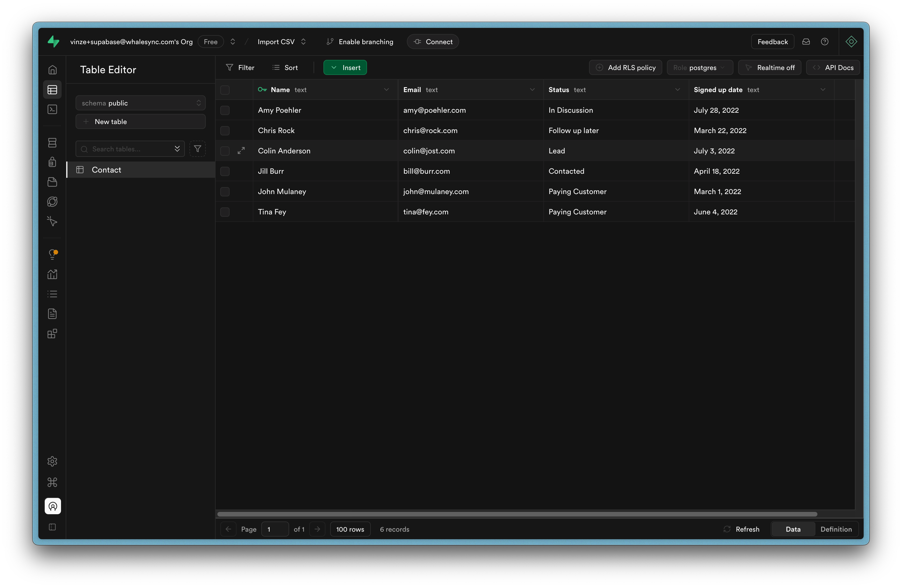Screen dimensions: 902x588
Task: Collapse the sidebar panel icon
Action: [52, 527]
